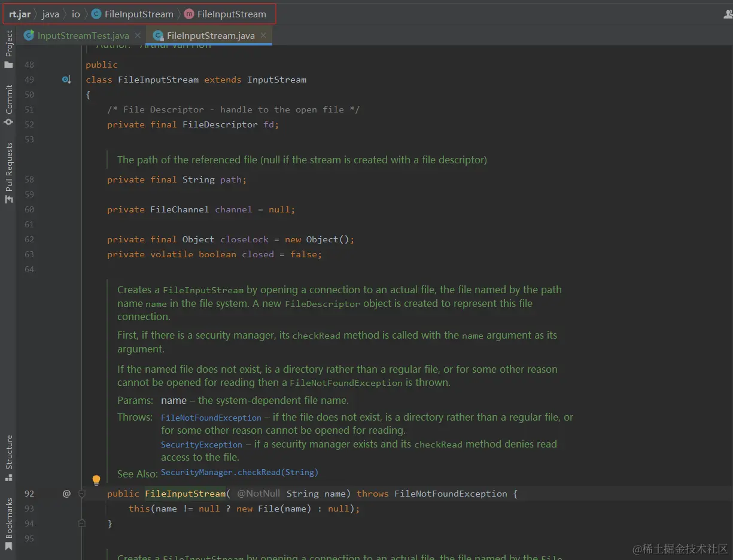Click the channel variable on line 60

[233, 209]
